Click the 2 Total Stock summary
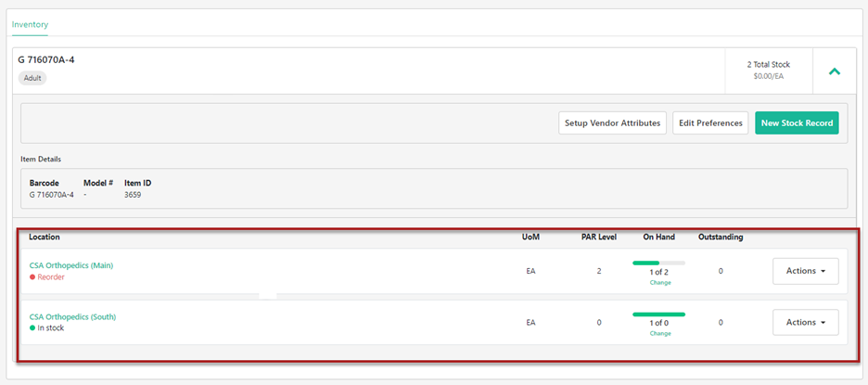Image resolution: width=868 pixels, height=385 pixels. pyautogui.click(x=768, y=65)
